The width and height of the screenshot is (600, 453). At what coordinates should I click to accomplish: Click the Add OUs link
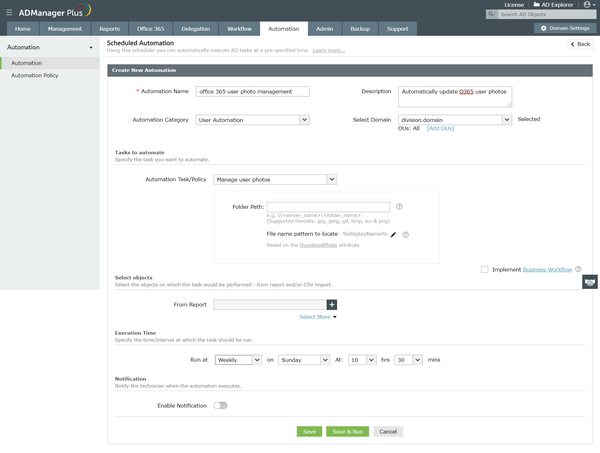(x=440, y=129)
